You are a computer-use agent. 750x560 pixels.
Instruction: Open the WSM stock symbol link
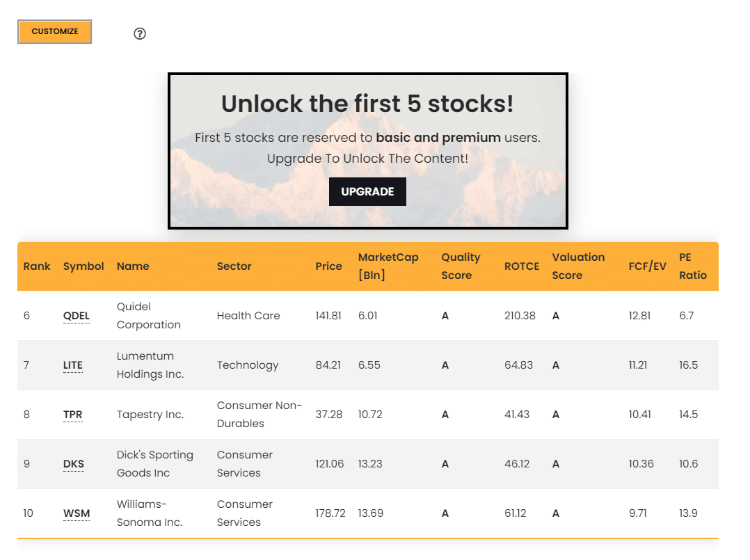tap(77, 513)
